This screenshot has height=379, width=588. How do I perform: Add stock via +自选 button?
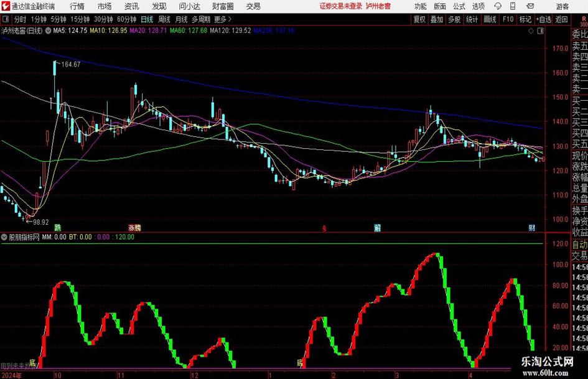point(544,19)
